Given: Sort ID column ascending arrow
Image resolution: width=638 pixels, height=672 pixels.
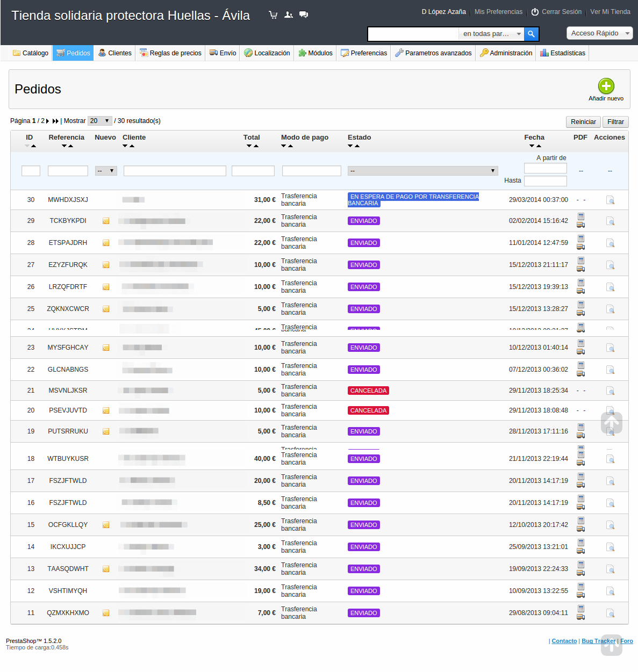Looking at the screenshot, I should (x=33, y=146).
